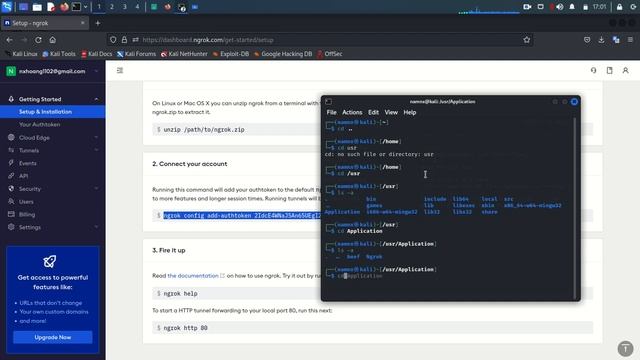Follow the documentation link
The image size is (640, 360).
193,276
